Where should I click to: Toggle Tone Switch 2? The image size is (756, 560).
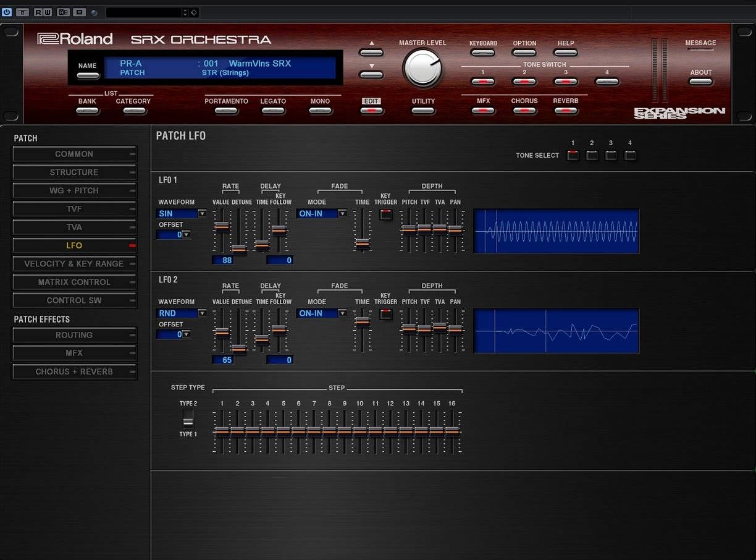[x=524, y=82]
